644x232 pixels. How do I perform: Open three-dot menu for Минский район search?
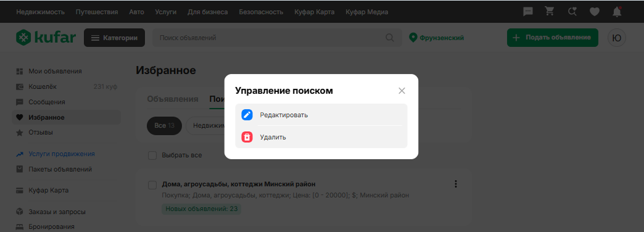455,184
